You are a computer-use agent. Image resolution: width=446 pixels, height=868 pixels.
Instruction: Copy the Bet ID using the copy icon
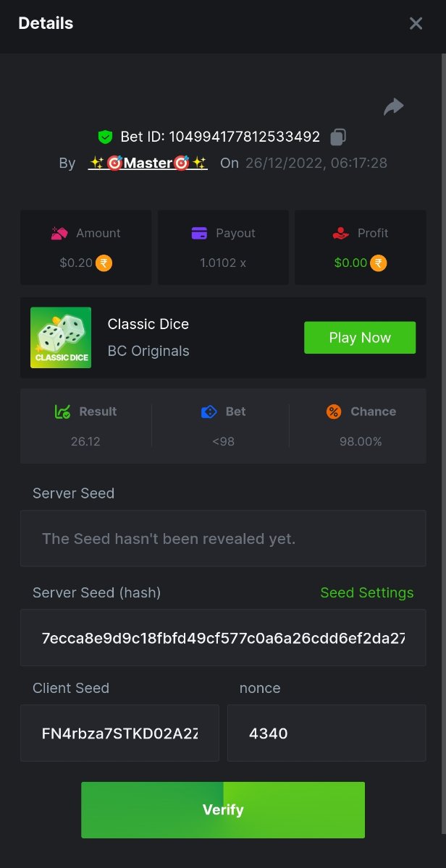337,137
